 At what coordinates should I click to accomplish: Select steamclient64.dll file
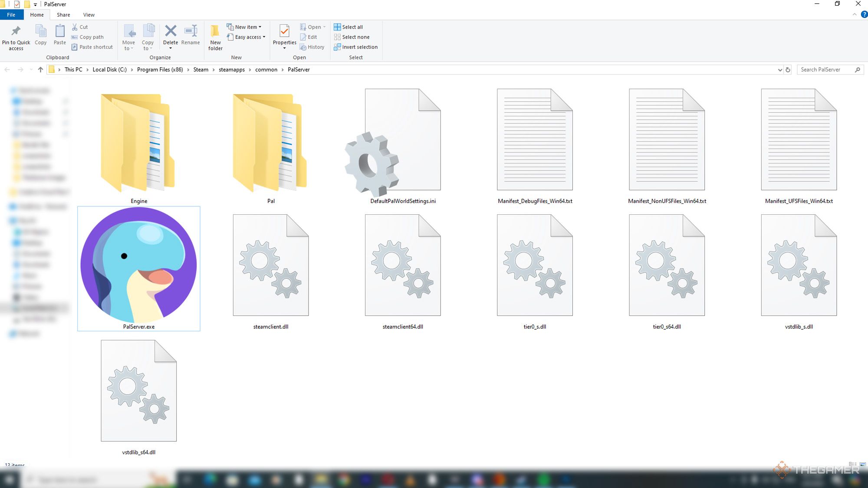403,272
